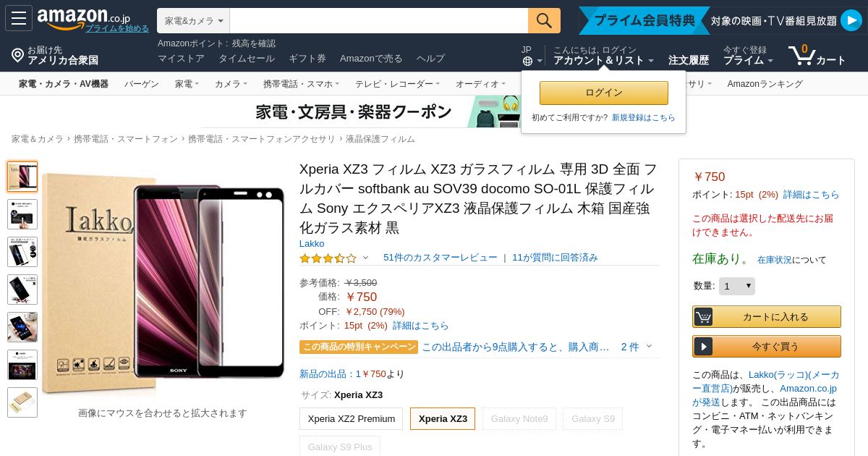The image size is (868, 456).
Task: Choose size Xperia XZ2 Premium
Action: pyautogui.click(x=352, y=418)
